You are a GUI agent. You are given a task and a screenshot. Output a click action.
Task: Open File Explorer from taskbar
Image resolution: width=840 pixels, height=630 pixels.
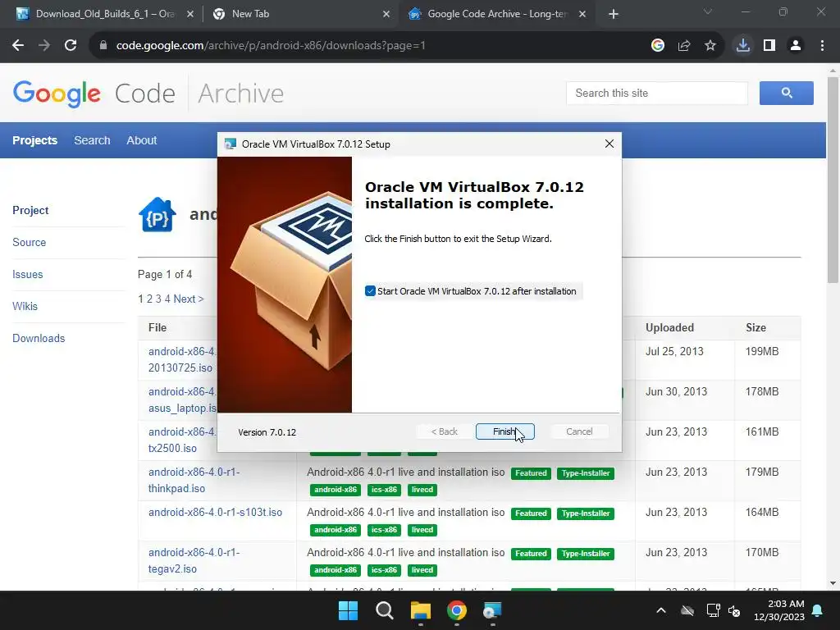coord(421,610)
